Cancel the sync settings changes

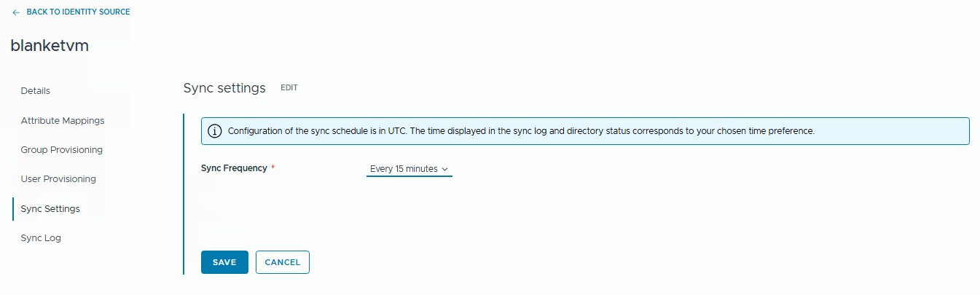283,262
